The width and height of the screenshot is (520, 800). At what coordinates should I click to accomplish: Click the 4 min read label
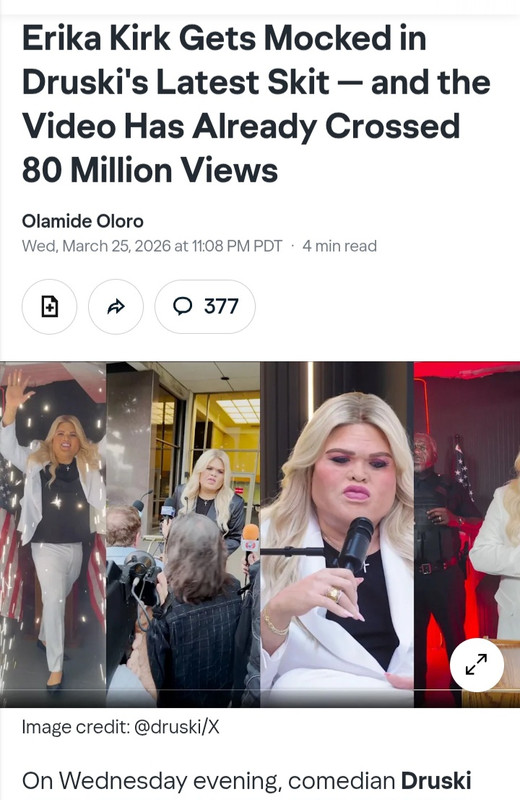(339, 246)
